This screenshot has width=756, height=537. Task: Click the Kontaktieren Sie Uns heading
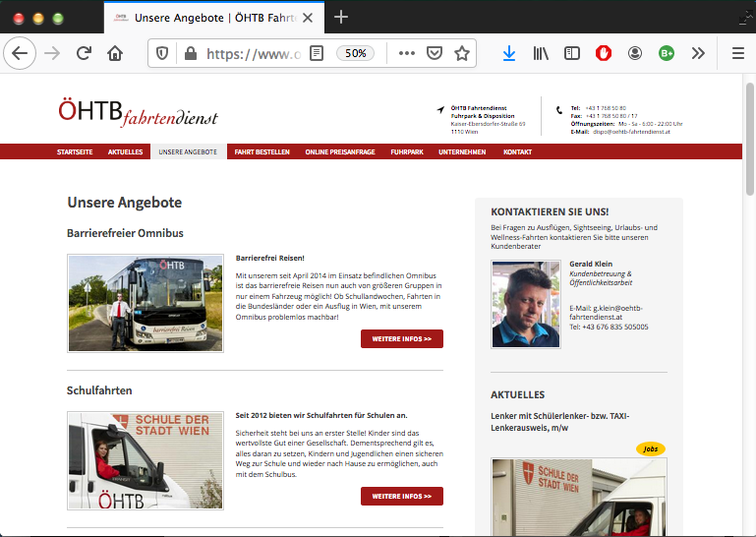(x=550, y=211)
